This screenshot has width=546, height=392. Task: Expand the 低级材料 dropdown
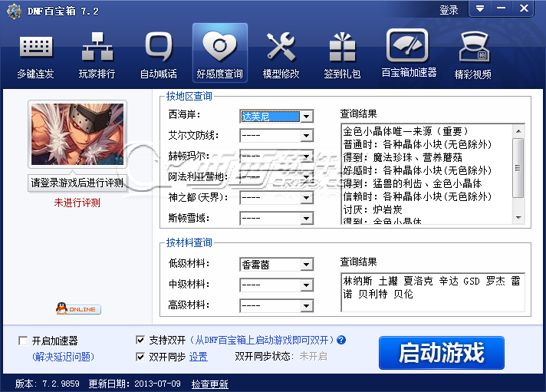[x=307, y=265]
